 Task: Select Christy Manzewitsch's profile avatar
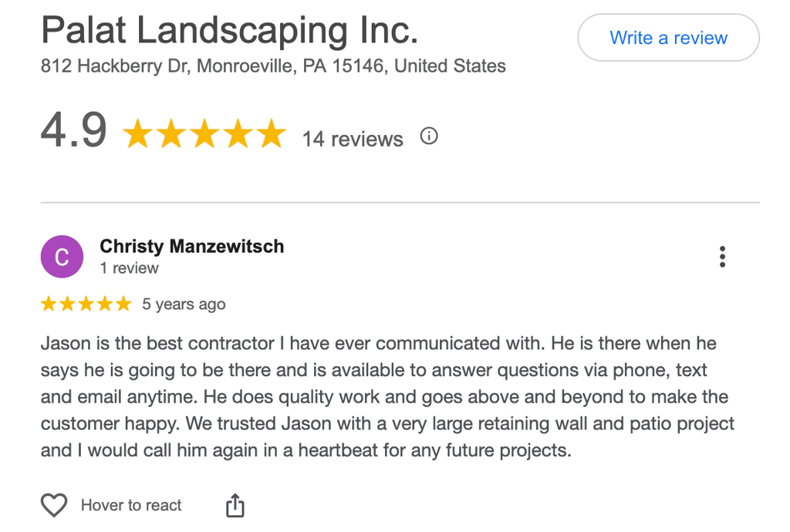coord(62,256)
